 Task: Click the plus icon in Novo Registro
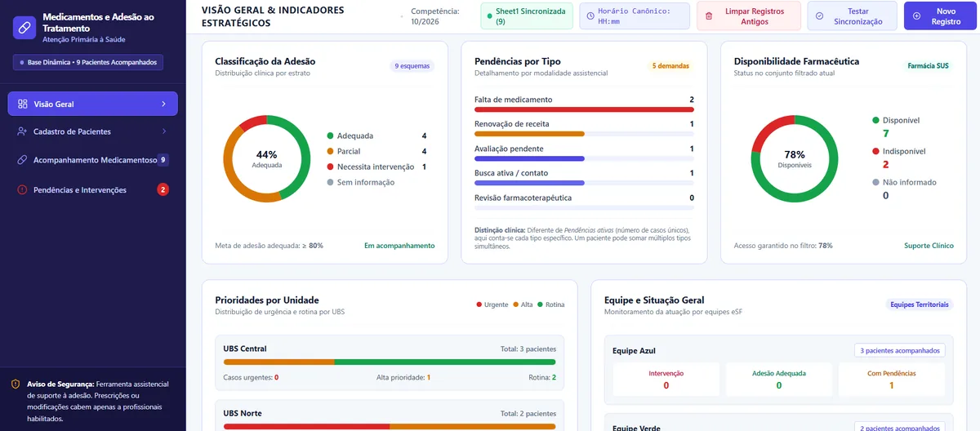click(916, 16)
